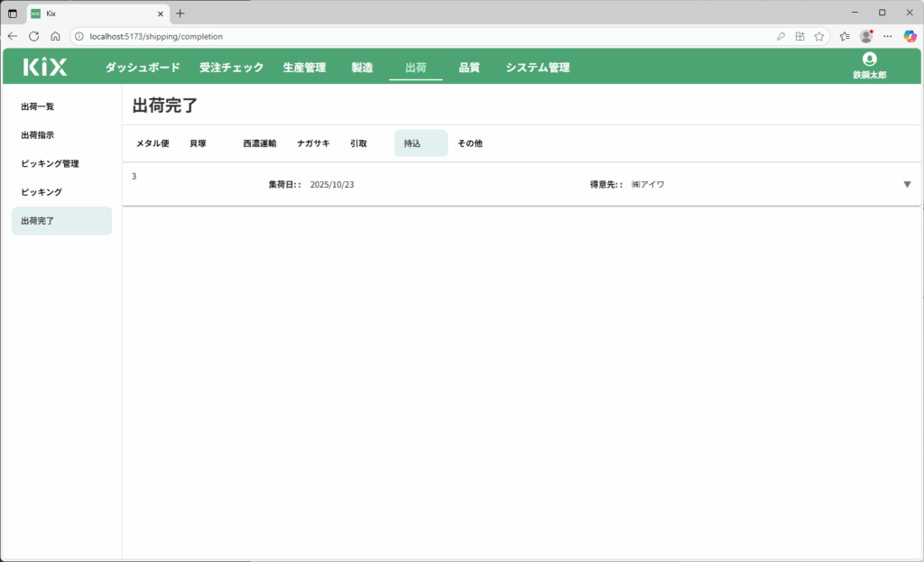Click the Kix logo in header
Viewport: 924px width, 562px height.
point(45,67)
